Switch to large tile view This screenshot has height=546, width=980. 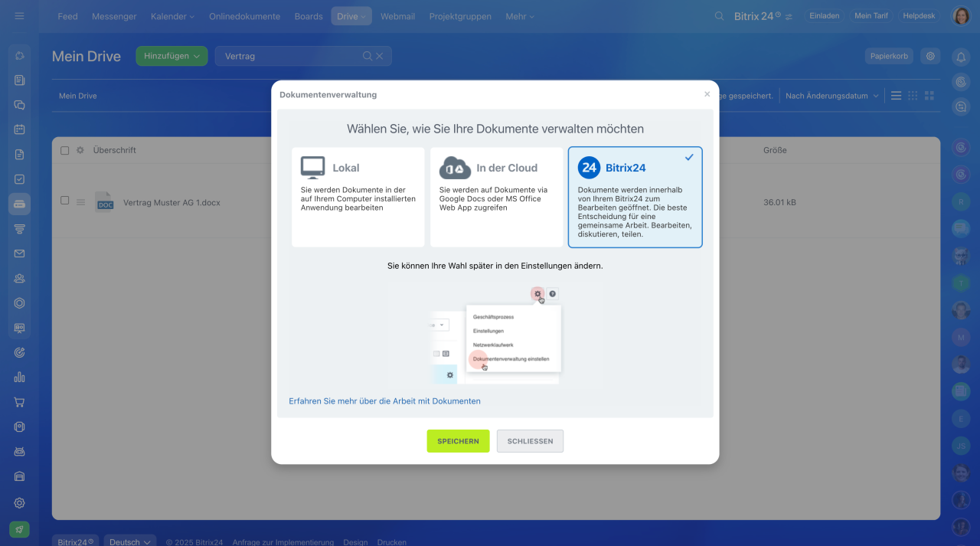(929, 96)
